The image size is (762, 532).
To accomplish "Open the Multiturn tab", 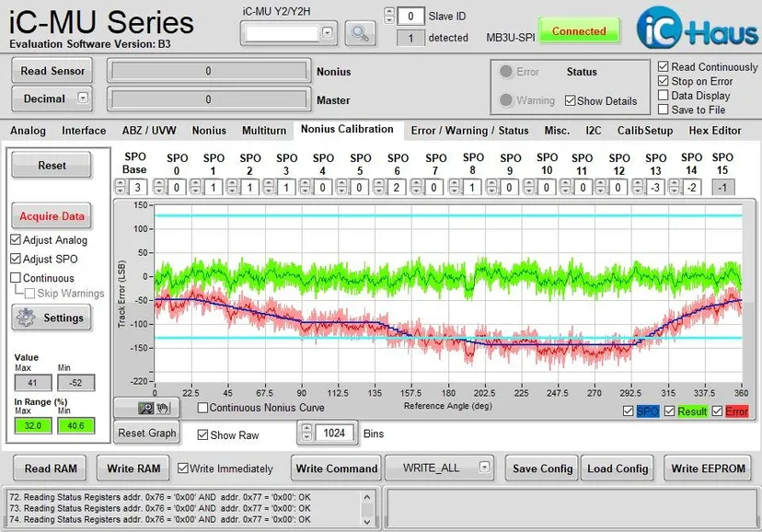I will (x=264, y=131).
